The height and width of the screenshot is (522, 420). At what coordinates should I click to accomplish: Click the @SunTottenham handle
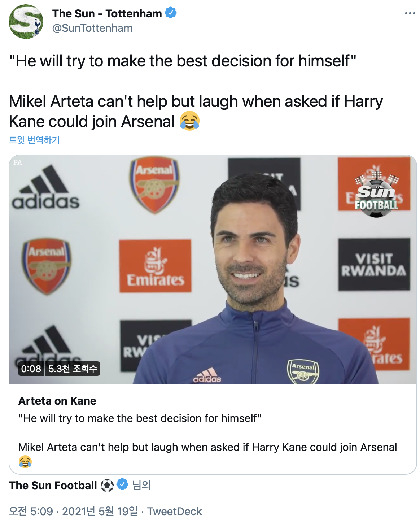[x=92, y=28]
